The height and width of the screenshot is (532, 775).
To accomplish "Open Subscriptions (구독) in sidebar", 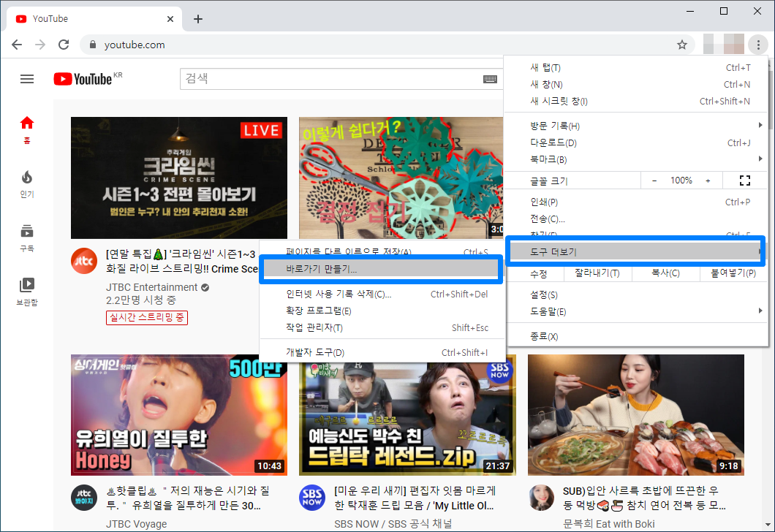I will [27, 238].
